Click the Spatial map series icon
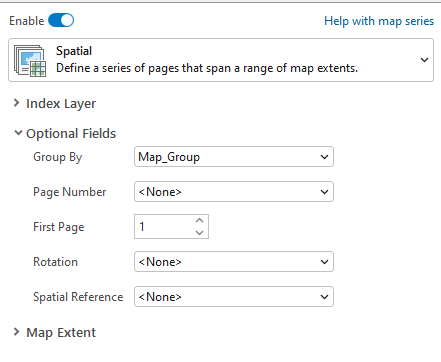This screenshot has height=362, width=441. [30, 61]
